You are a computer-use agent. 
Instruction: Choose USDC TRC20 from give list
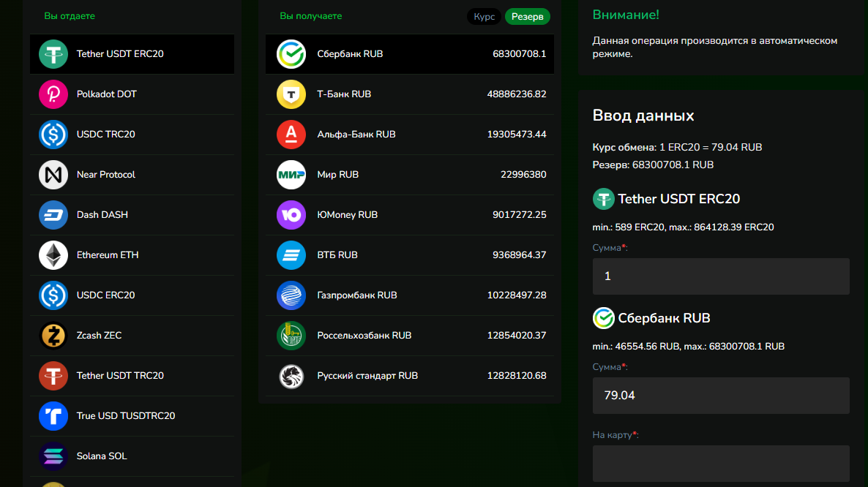coord(106,135)
